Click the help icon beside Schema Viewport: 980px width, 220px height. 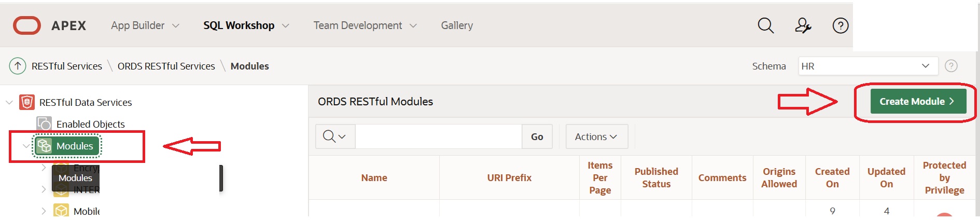pos(951,66)
